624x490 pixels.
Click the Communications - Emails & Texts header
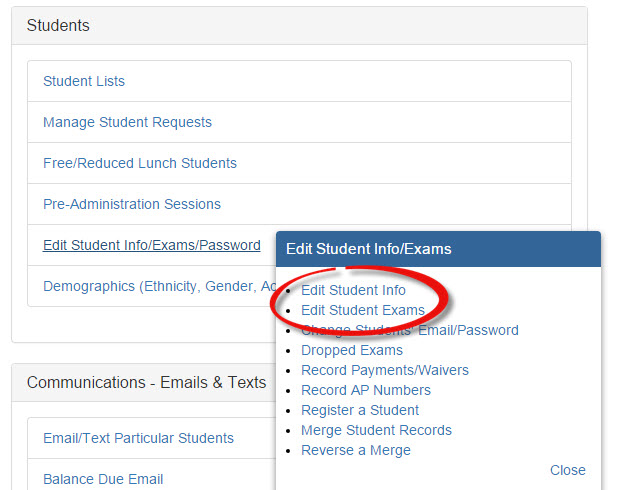click(146, 383)
